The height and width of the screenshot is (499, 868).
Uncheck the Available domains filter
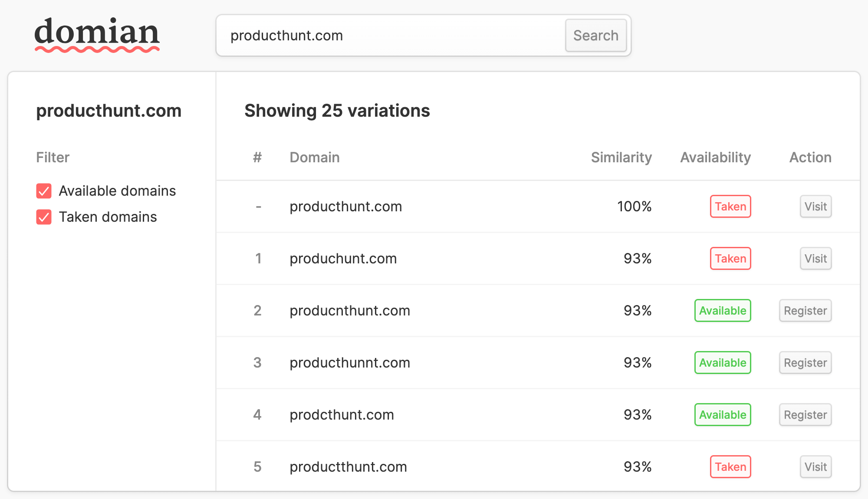pos(44,191)
